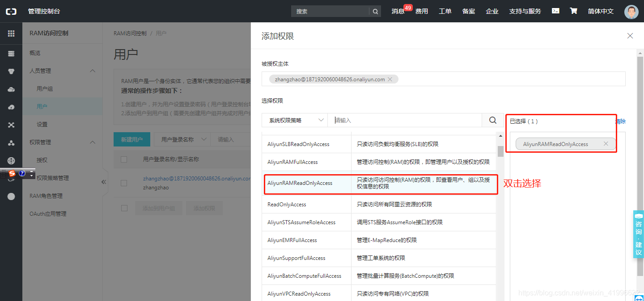The width and height of the screenshot is (644, 301).
Task: Remove the selected AliyunRAMReadOnlyAccess tag
Action: 606,144
